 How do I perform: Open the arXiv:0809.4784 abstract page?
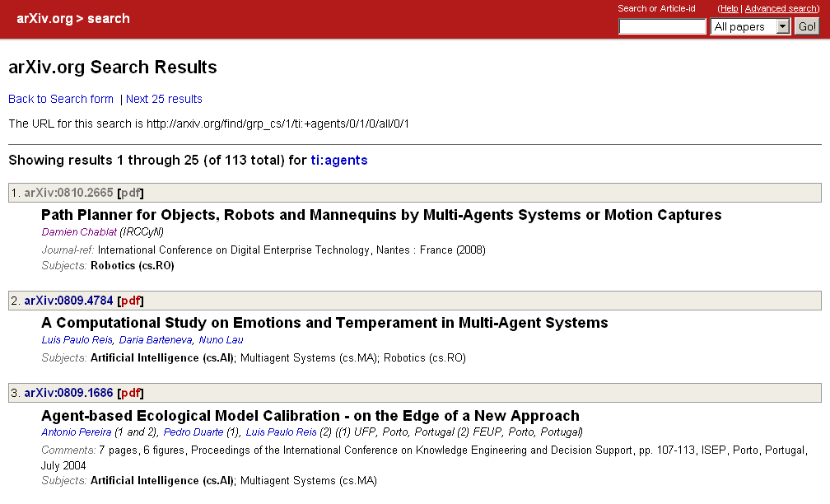[x=70, y=300]
